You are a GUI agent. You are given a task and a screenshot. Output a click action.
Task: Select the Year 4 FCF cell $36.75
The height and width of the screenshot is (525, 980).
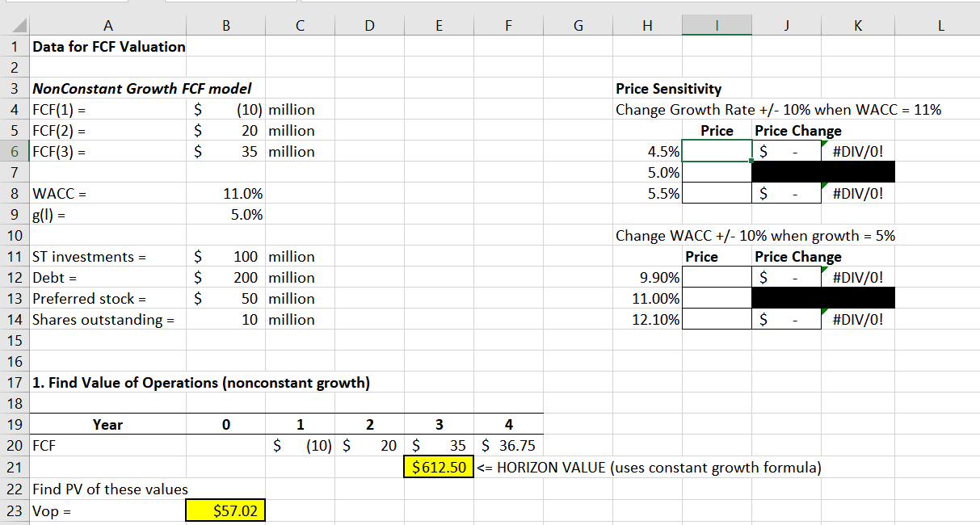click(x=508, y=445)
